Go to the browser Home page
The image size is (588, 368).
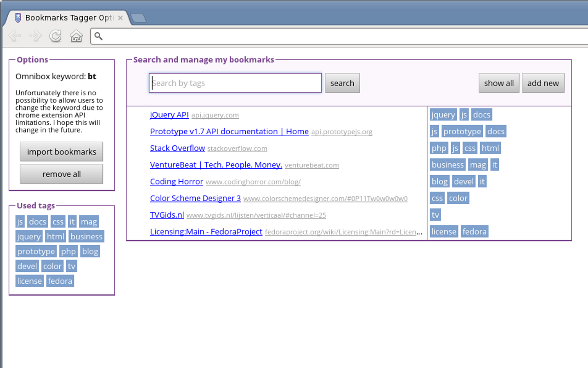click(x=76, y=36)
